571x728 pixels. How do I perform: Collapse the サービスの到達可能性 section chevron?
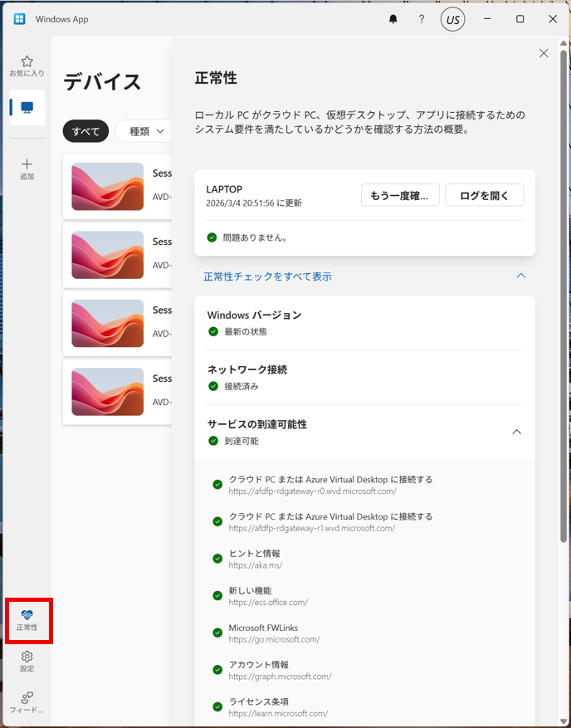tap(516, 432)
